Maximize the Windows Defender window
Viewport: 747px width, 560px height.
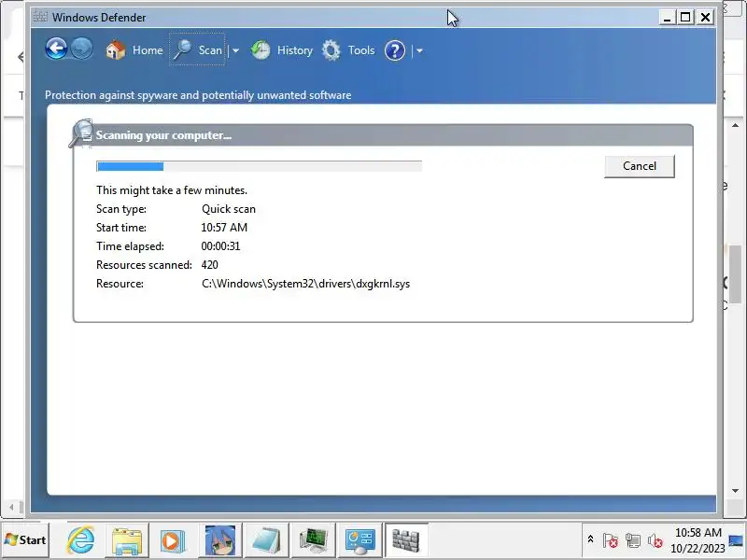[x=685, y=18]
